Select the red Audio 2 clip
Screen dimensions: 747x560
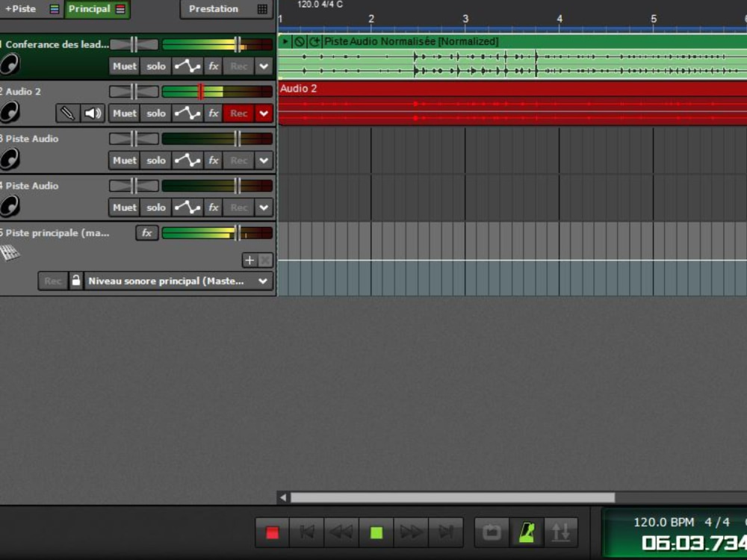tap(512, 103)
